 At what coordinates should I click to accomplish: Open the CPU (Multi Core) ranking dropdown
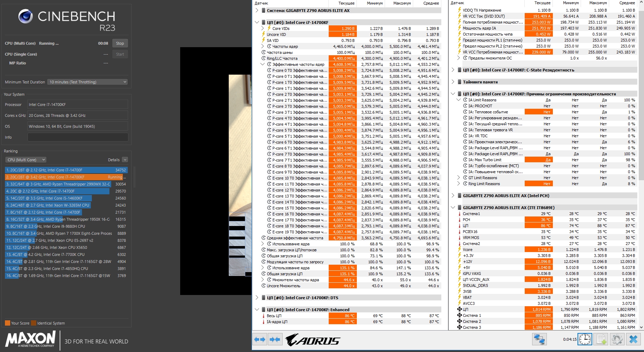pos(26,160)
